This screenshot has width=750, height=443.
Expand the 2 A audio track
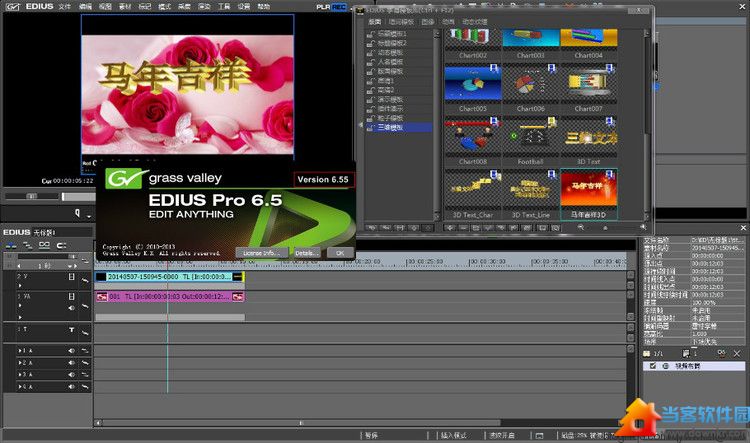pyautogui.click(x=20, y=363)
